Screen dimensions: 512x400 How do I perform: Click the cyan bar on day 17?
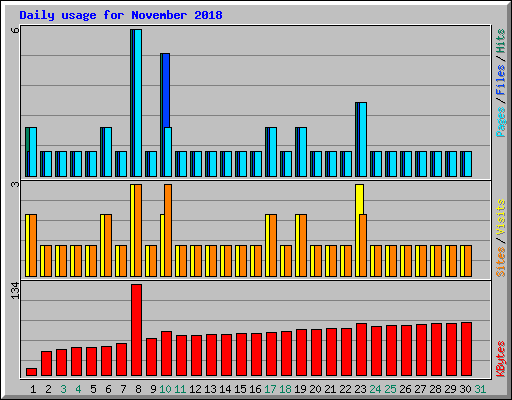point(273,152)
